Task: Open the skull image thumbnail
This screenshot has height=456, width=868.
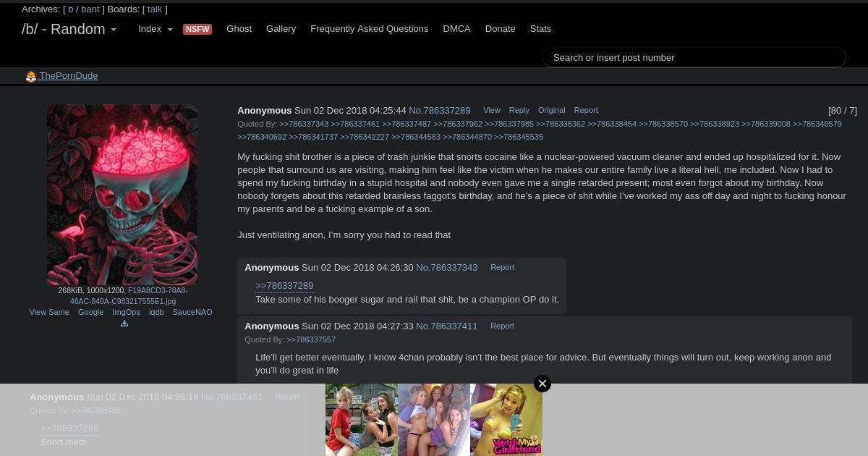Action: [x=122, y=195]
